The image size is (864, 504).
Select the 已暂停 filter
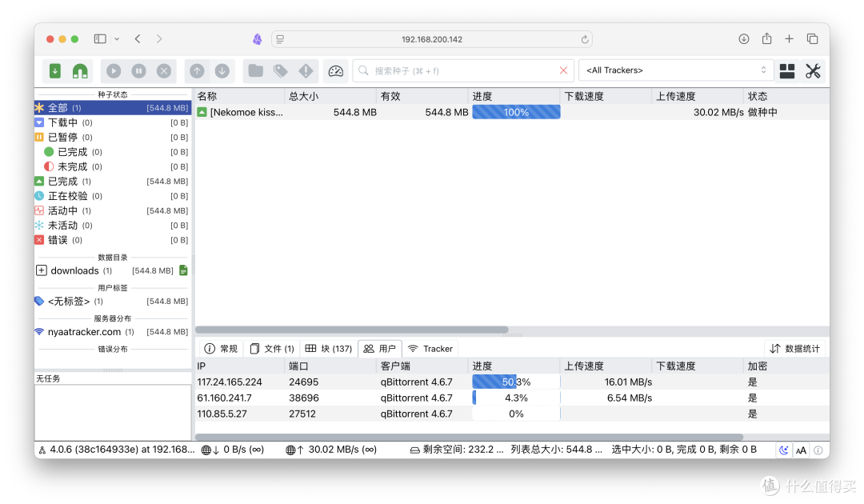(x=113, y=137)
